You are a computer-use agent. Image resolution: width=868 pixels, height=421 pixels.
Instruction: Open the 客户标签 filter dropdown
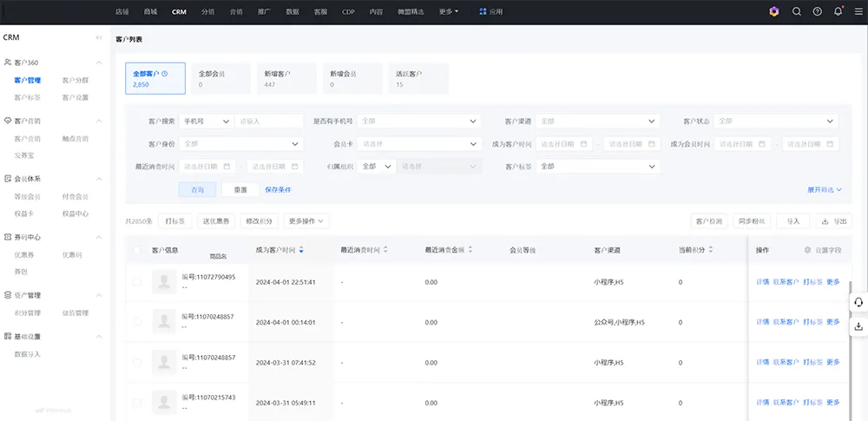[x=598, y=166]
